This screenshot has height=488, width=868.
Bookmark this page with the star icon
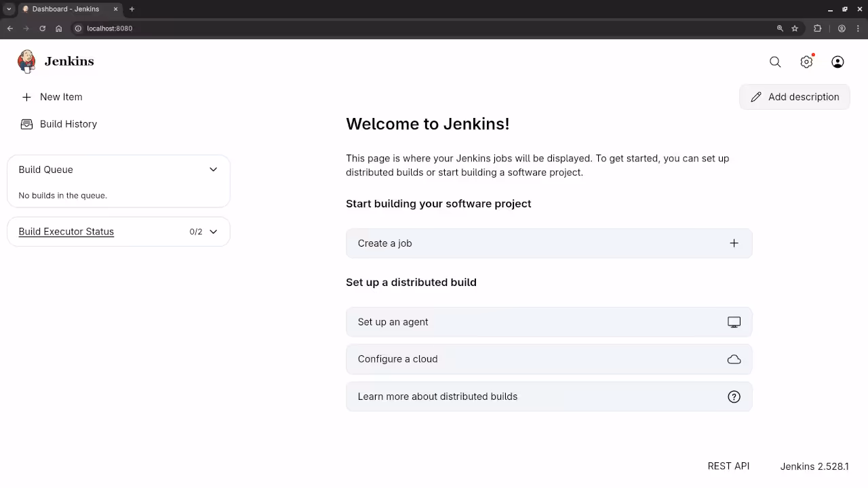pos(795,28)
